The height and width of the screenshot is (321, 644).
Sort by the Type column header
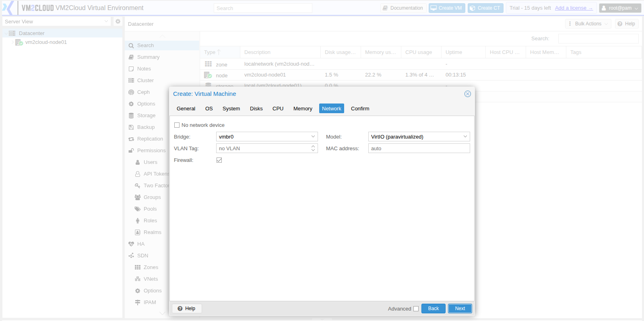(x=220, y=52)
